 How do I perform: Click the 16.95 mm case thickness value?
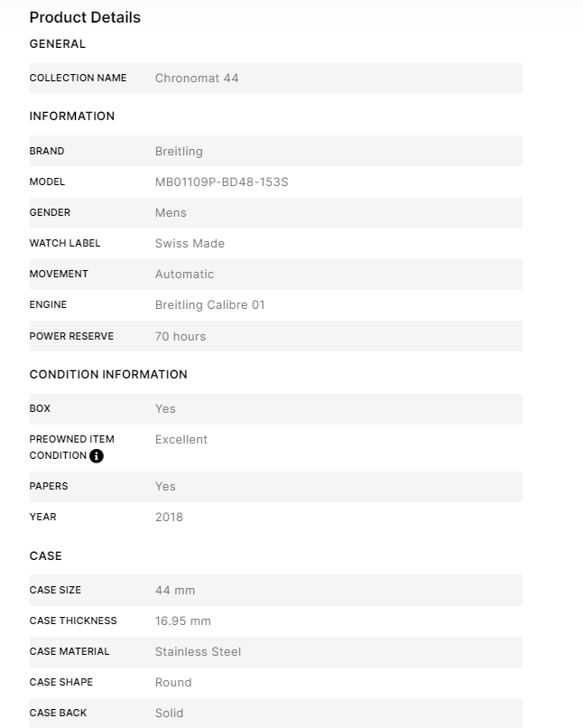coord(183,621)
